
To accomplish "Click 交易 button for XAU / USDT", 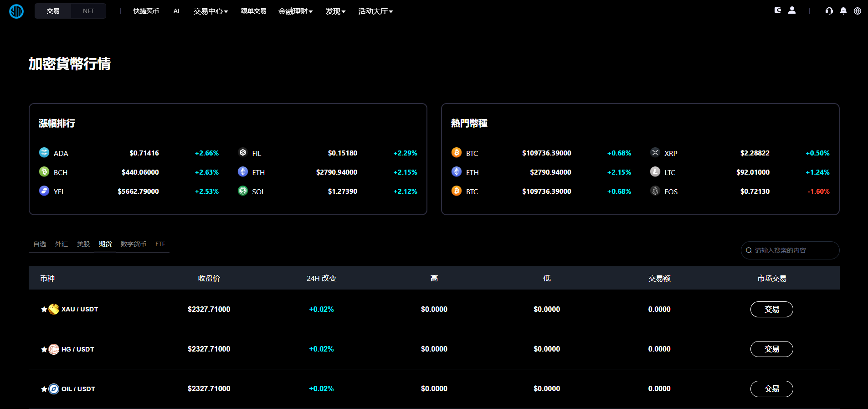I will (x=771, y=309).
